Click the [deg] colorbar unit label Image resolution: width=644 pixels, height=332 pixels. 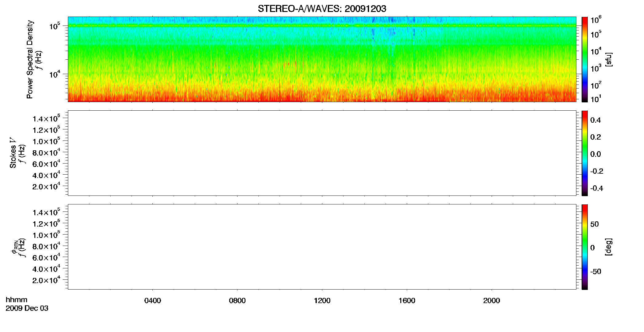(x=609, y=247)
